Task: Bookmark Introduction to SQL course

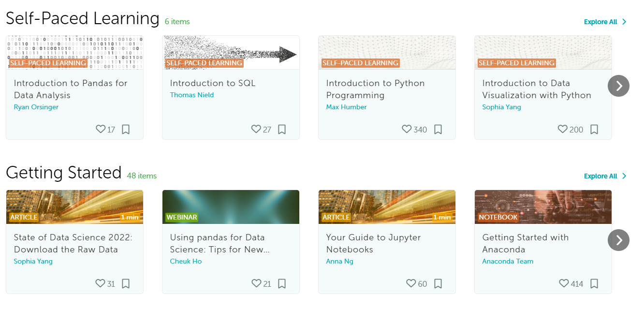Action: [x=282, y=130]
